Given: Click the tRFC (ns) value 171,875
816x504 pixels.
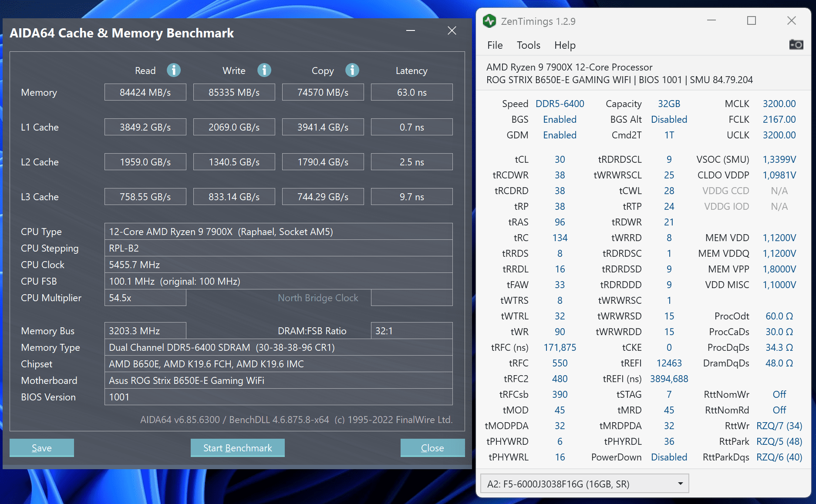Looking at the screenshot, I should (560, 347).
